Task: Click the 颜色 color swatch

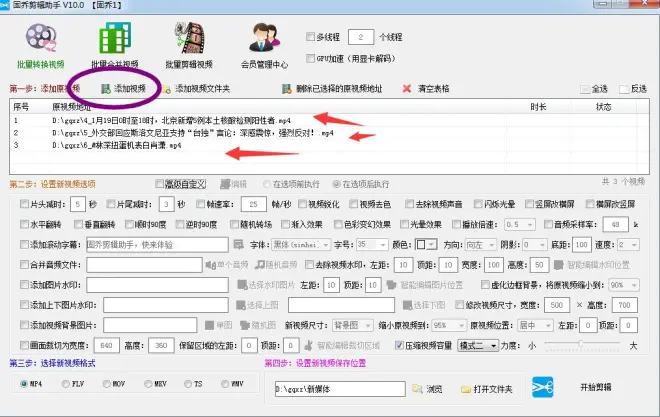Action: [424, 244]
